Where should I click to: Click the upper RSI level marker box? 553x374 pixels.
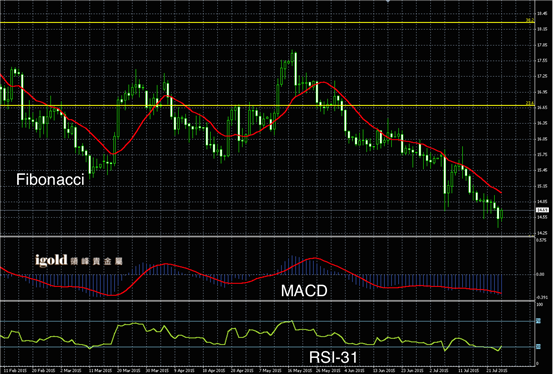[538, 321]
